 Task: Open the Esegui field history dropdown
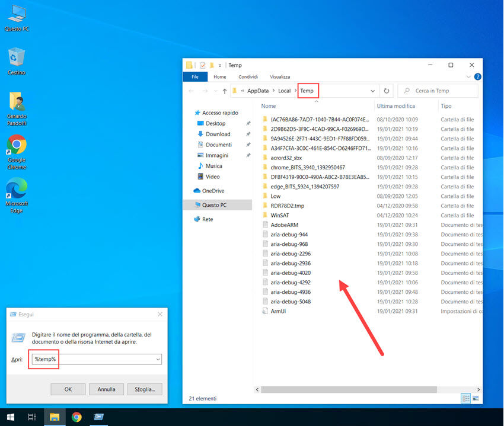click(158, 359)
